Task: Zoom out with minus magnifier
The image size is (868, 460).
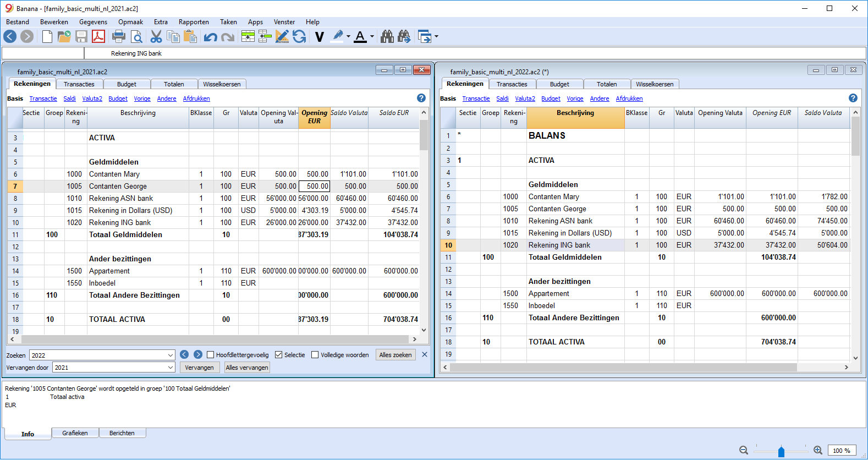Action: [x=744, y=450]
